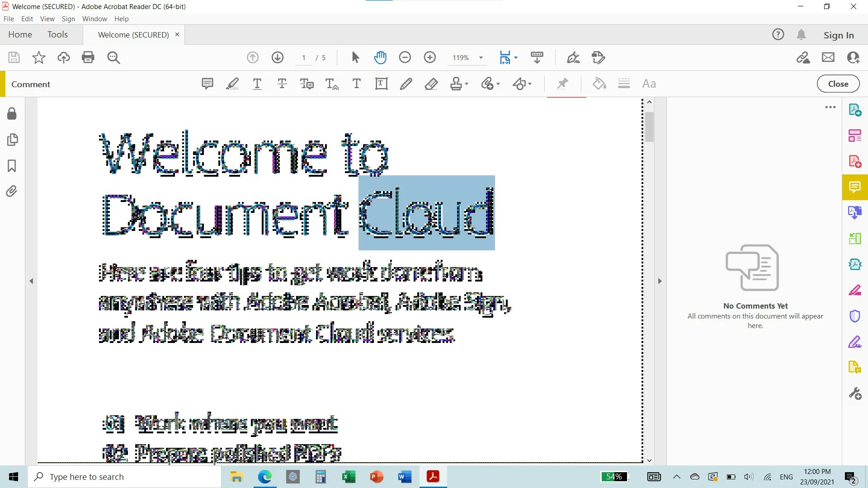Open the bookmarks panel in left sidebar
The height and width of the screenshot is (488, 868).
tap(12, 166)
